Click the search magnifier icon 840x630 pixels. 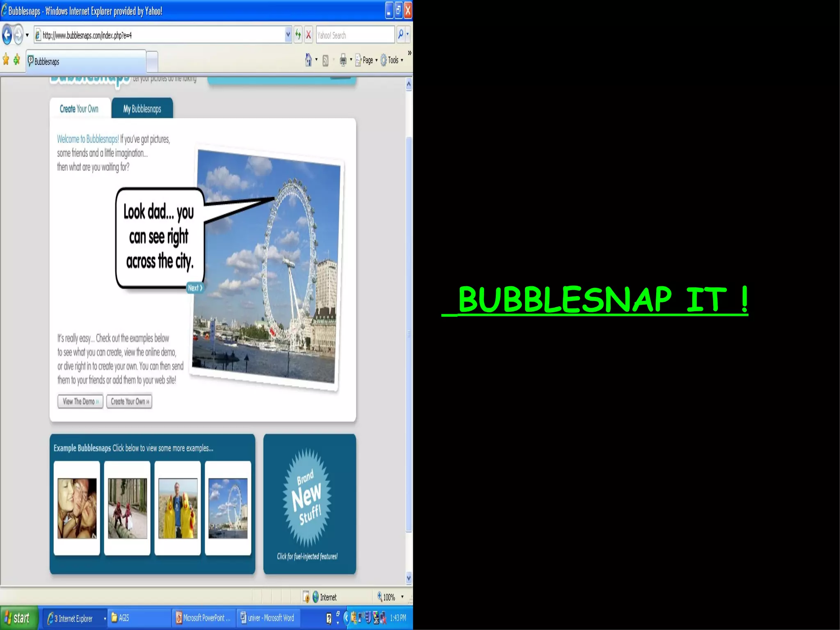coord(400,34)
